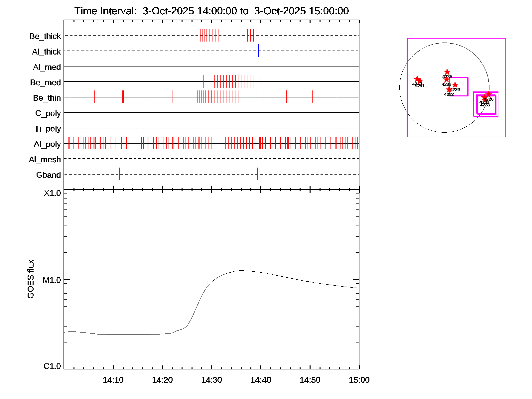532x399 pixels.
Task: Click the star marking active region 4236
Action: click(x=455, y=85)
